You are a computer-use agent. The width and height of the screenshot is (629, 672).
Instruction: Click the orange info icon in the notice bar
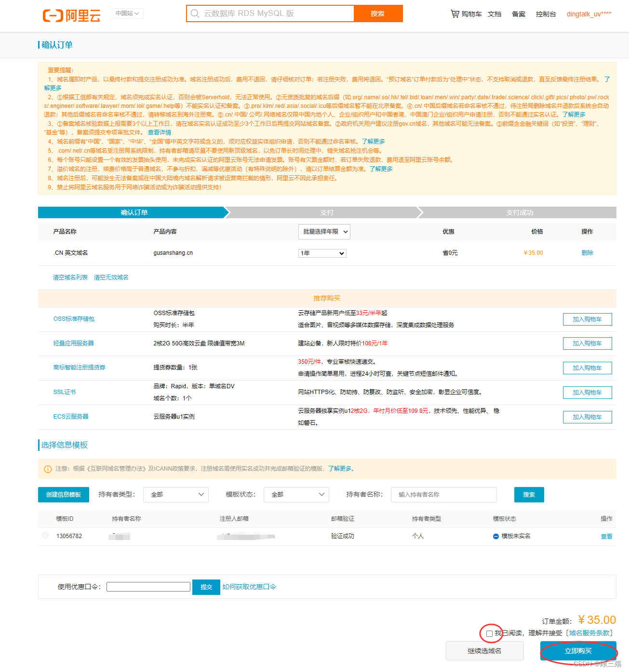48,469
